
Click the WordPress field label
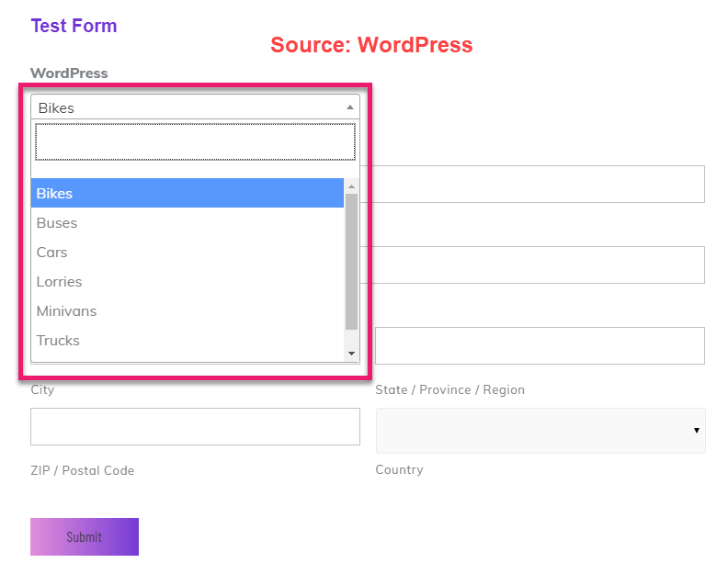pyautogui.click(x=69, y=73)
